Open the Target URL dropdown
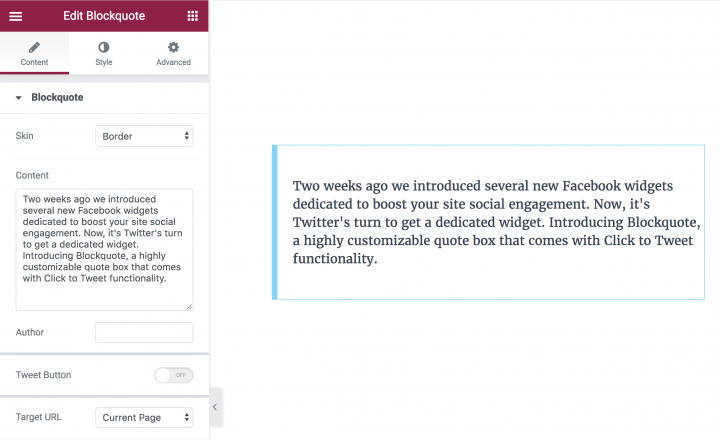720x440 pixels. (x=144, y=417)
